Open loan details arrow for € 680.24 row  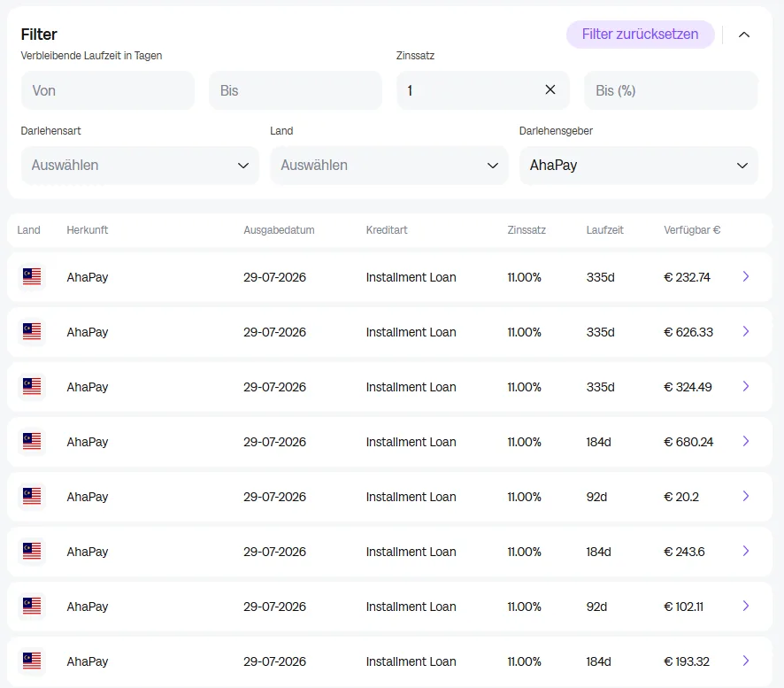tap(745, 441)
